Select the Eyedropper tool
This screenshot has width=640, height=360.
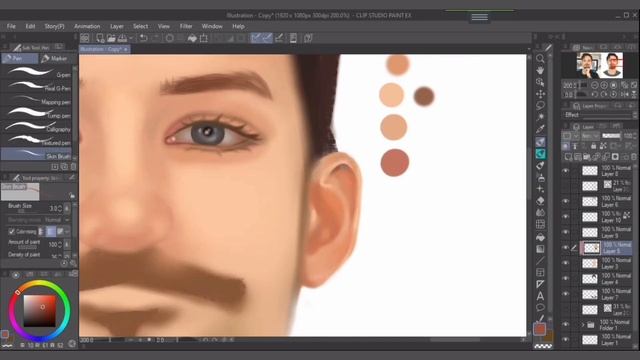pos(540,129)
